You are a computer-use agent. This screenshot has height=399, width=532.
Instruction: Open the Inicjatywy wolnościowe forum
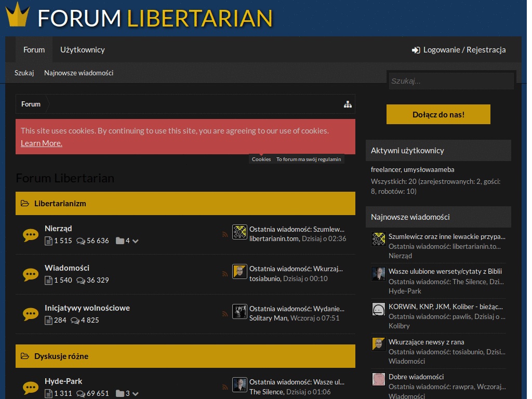click(x=87, y=308)
